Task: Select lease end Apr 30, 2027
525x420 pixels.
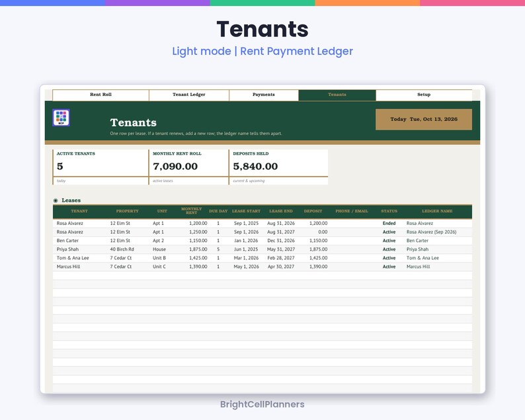Action: coord(281,267)
